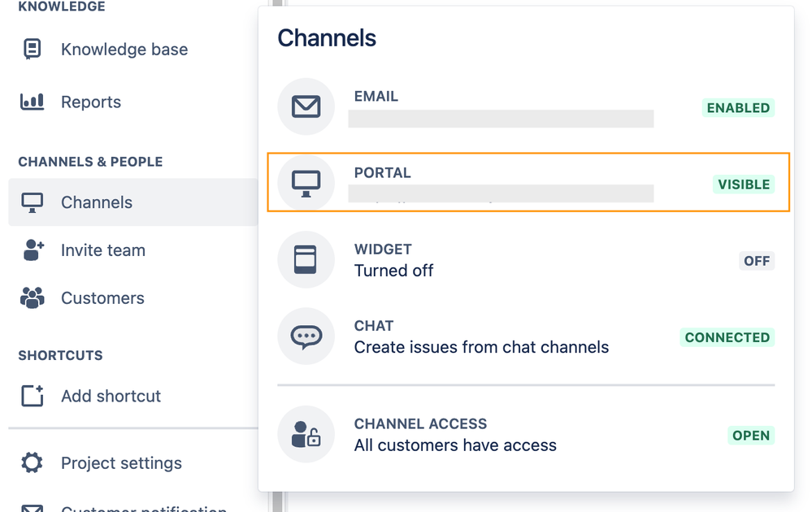
Task: Click the Add shortcut link
Action: [x=111, y=396]
